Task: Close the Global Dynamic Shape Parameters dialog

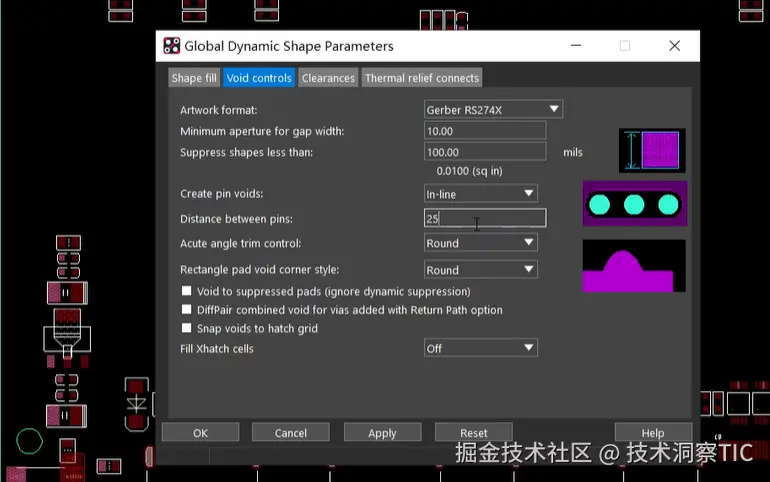Action: point(674,46)
